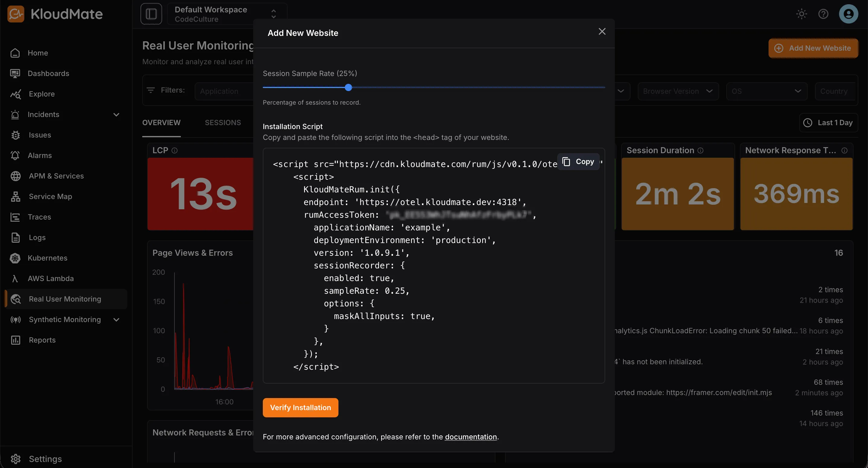Click the Session Sample Rate slider handle
This screenshot has width=868, height=468.
tap(348, 88)
